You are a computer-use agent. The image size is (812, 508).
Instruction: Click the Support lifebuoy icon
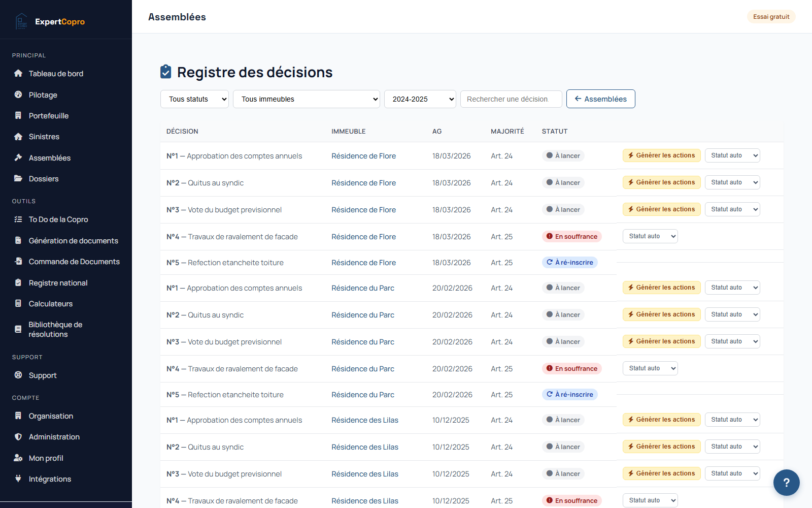(x=18, y=375)
